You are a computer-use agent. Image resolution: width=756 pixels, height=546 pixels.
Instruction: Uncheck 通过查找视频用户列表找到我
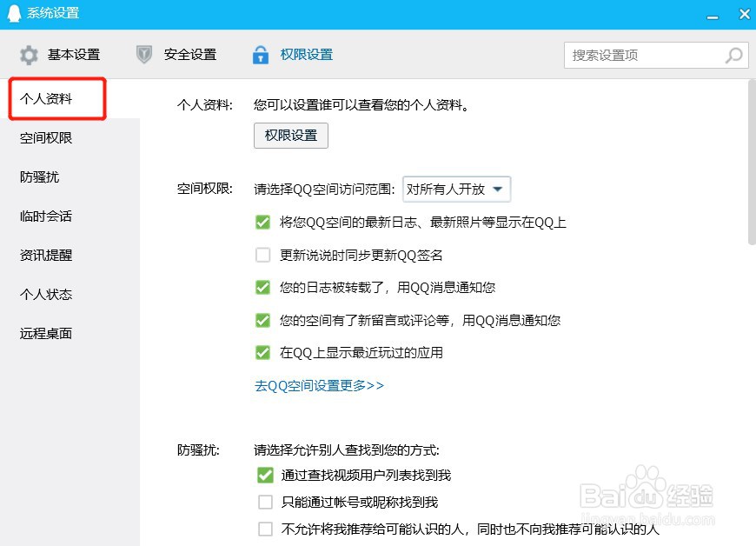[x=265, y=475]
